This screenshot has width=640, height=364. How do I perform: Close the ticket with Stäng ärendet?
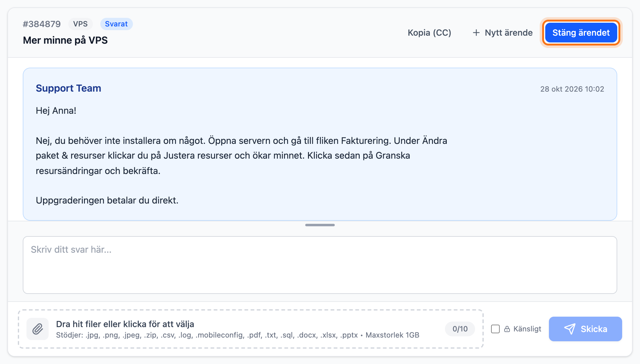pos(581,33)
